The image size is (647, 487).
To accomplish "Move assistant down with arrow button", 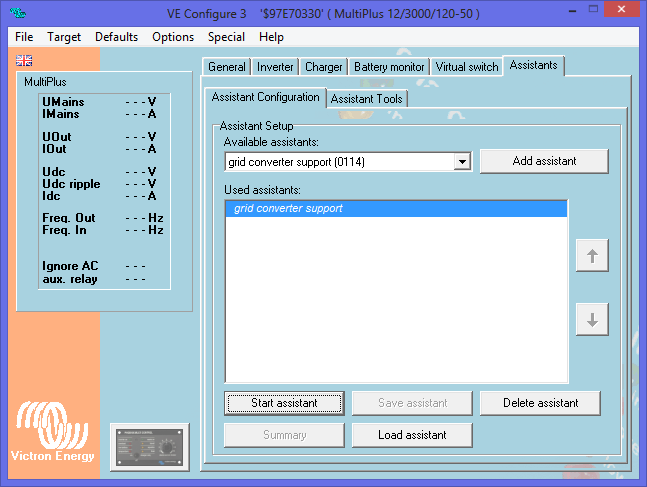I will [x=592, y=320].
